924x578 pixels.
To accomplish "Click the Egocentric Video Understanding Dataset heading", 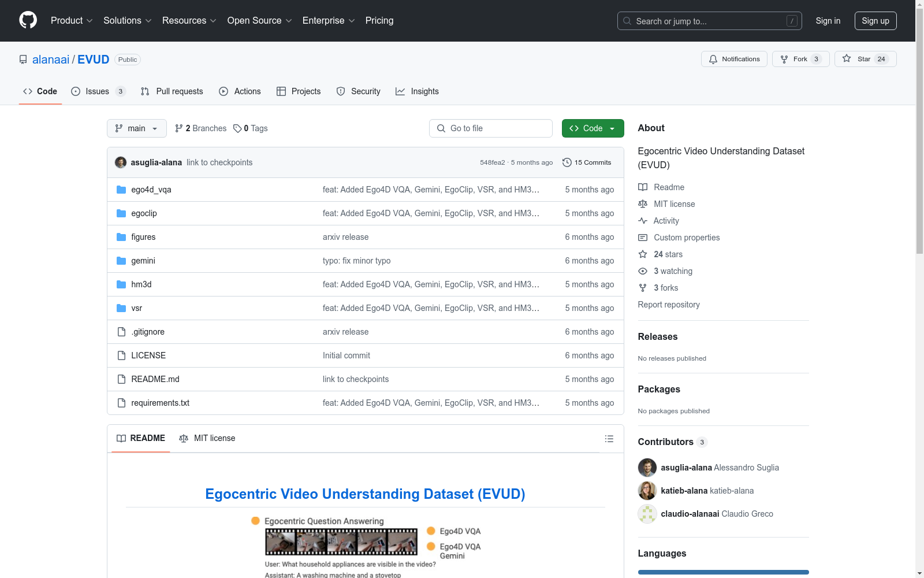I will tap(366, 494).
